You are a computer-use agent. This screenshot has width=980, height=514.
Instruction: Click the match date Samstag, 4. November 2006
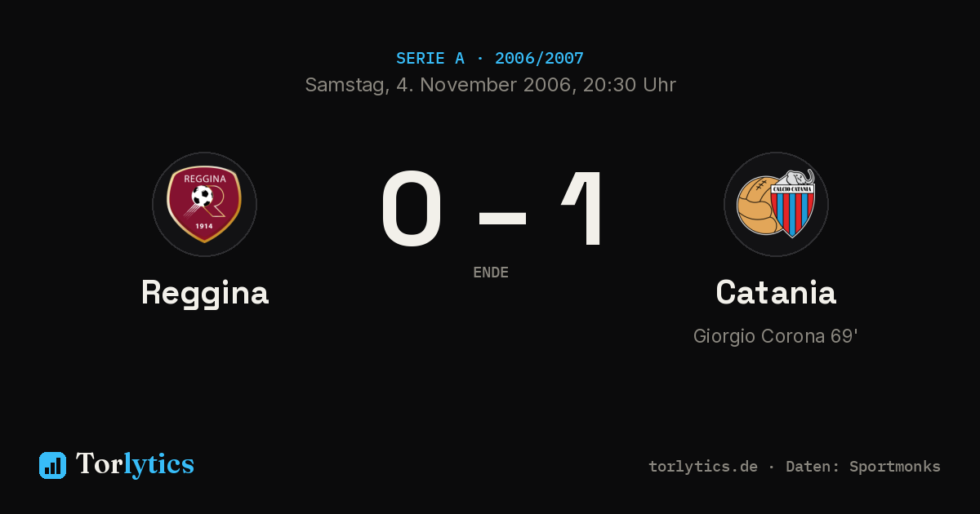(x=437, y=85)
